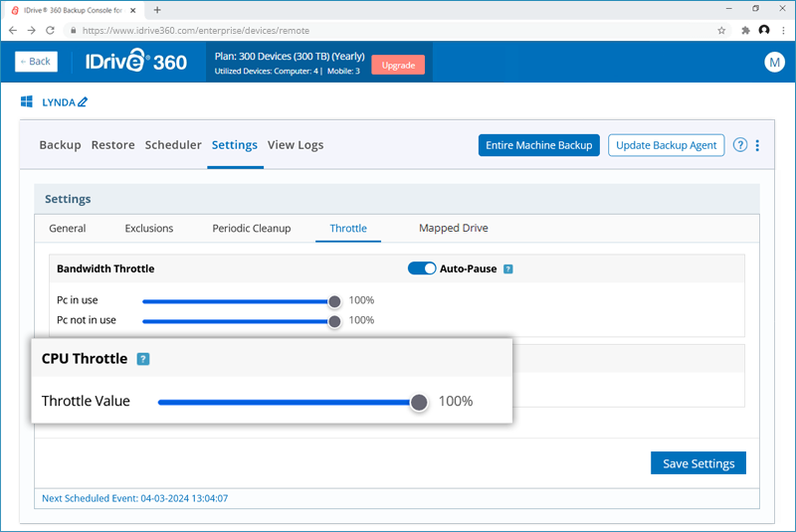Click the Pc not in use slider handle
Screen dimensions: 796x532
[x=334, y=321]
